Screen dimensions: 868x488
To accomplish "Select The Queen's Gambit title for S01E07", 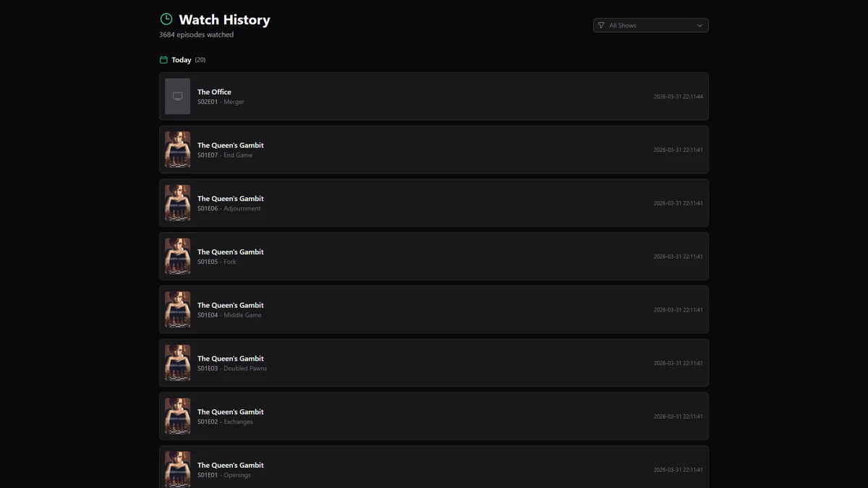I will pyautogui.click(x=230, y=145).
